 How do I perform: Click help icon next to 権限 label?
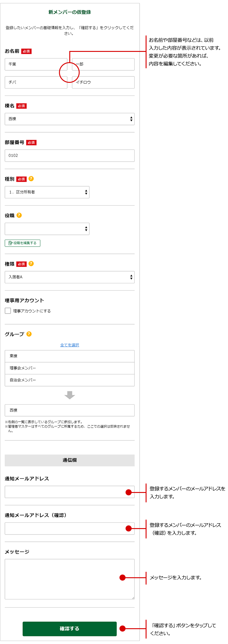pyautogui.click(x=31, y=264)
